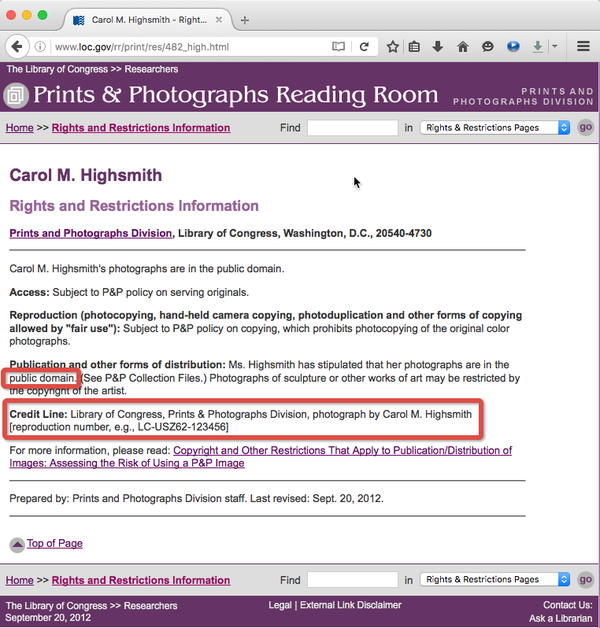Click the 'Last revised: Sept. 20, 2012' text
This screenshot has height=628, width=600.
316,499
